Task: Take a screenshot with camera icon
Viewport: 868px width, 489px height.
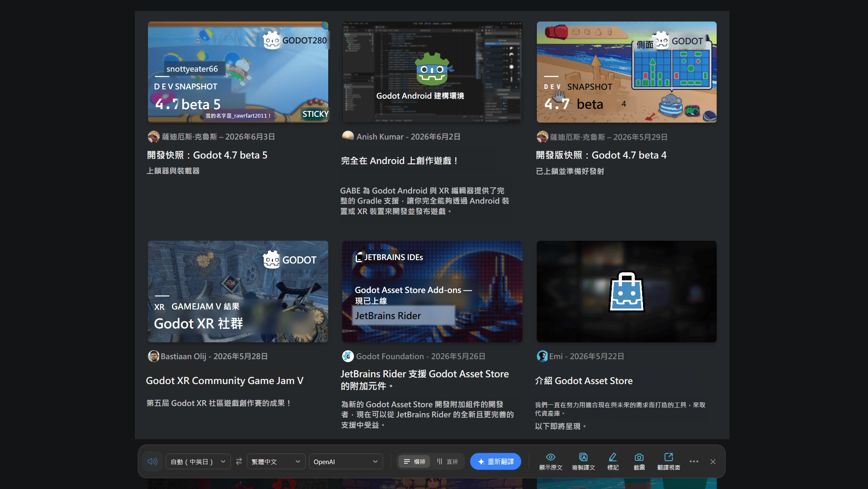Action: pos(639,462)
